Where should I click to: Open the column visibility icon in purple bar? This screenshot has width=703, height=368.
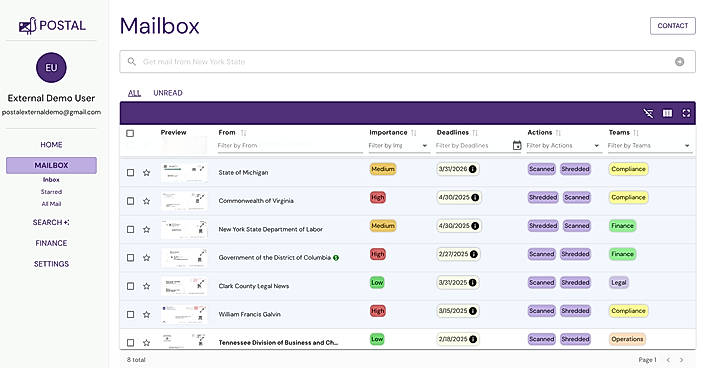pos(667,113)
